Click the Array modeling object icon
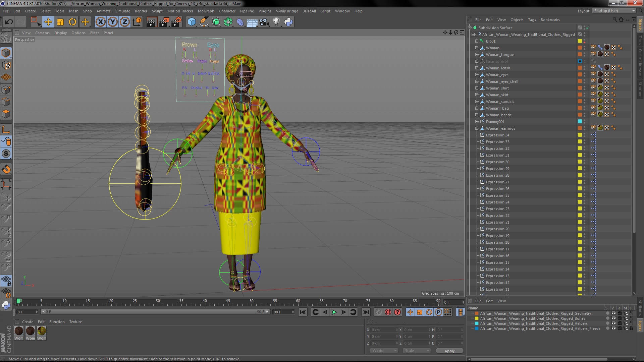 coord(228,22)
